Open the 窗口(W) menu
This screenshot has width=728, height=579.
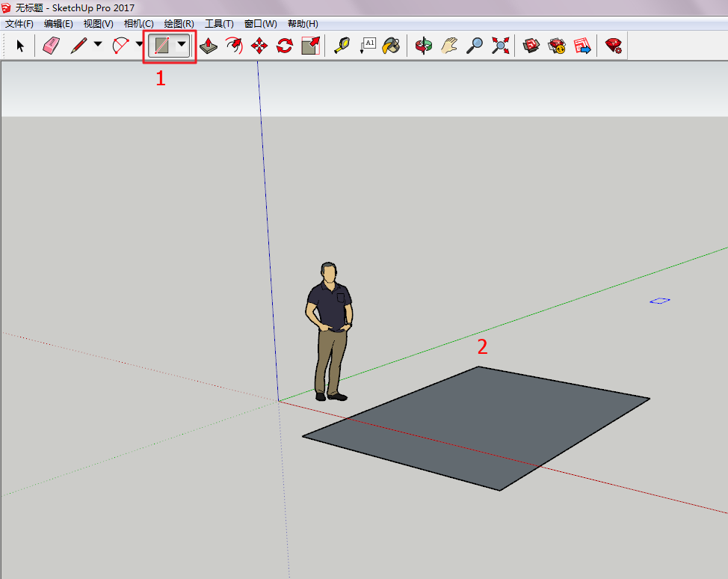(x=260, y=24)
